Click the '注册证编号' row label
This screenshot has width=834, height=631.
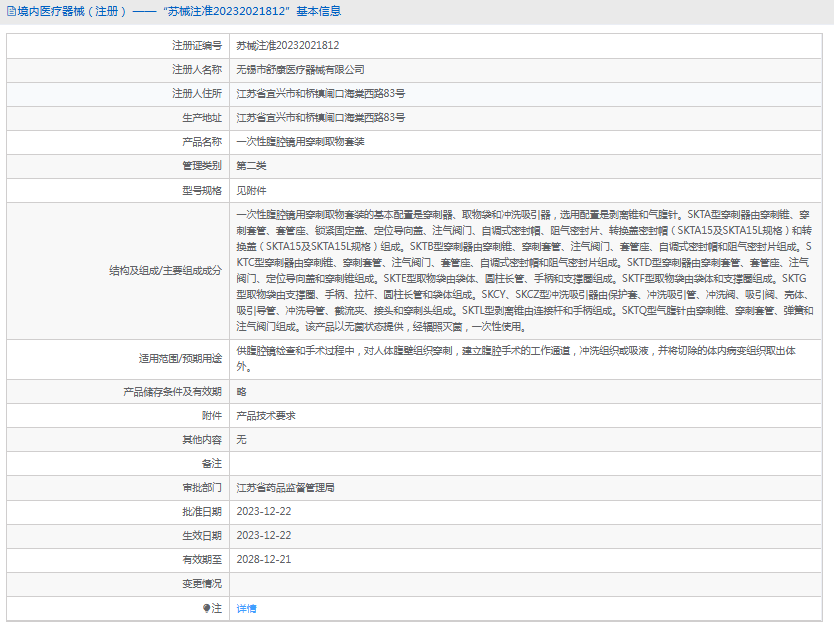coord(197,46)
